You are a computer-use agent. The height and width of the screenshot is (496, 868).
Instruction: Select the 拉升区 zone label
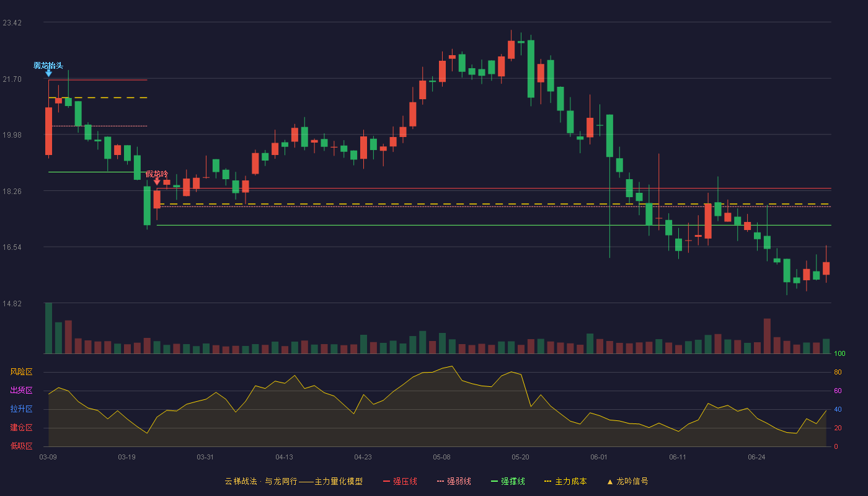click(x=21, y=409)
